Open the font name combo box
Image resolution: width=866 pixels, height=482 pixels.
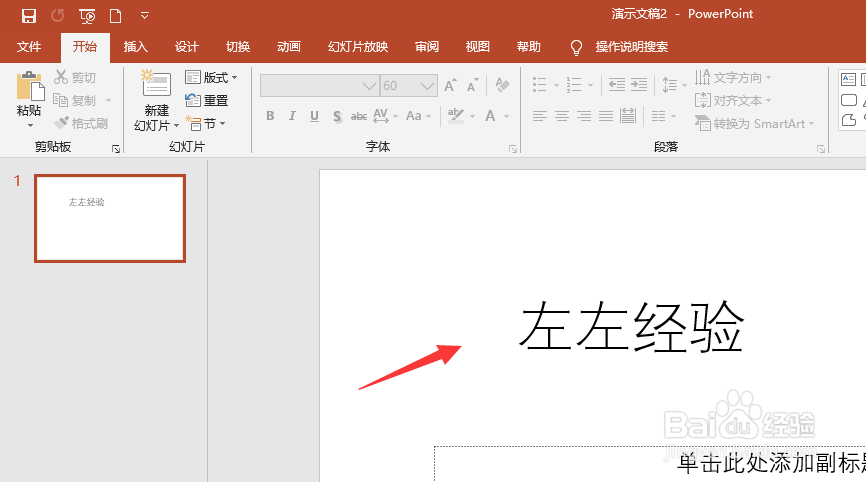pyautogui.click(x=319, y=86)
